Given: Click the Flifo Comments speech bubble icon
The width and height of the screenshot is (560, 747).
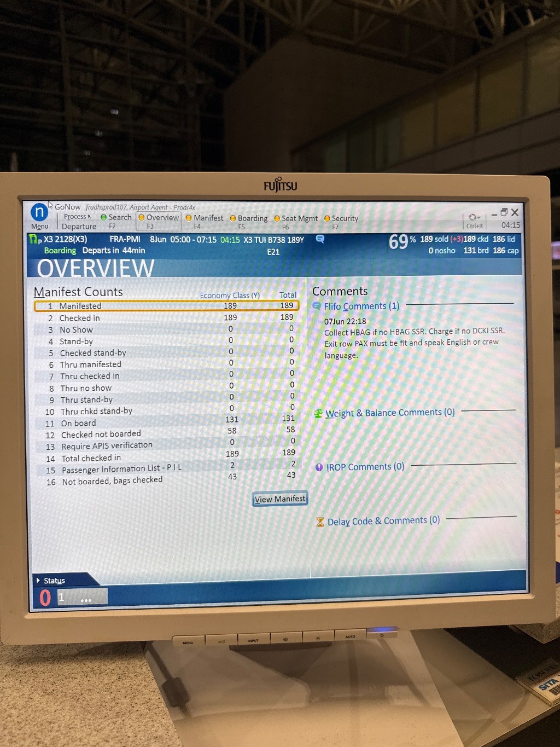Looking at the screenshot, I should pos(317,306).
